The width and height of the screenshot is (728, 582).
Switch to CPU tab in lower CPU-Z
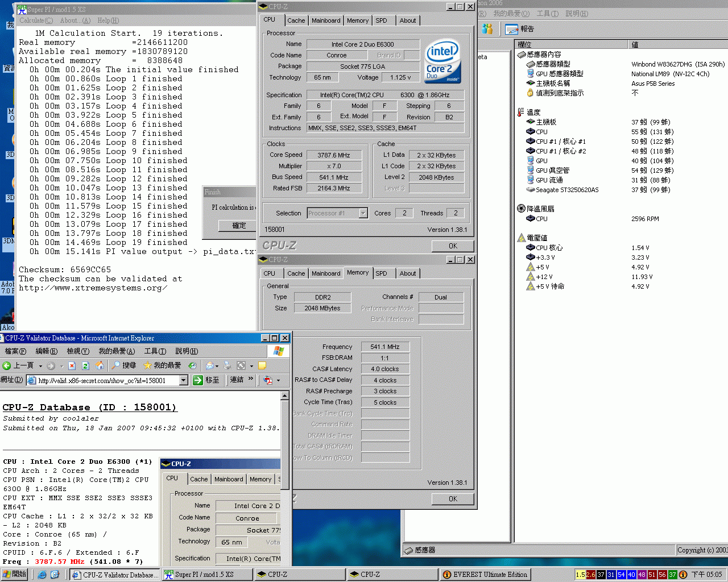pos(270,273)
